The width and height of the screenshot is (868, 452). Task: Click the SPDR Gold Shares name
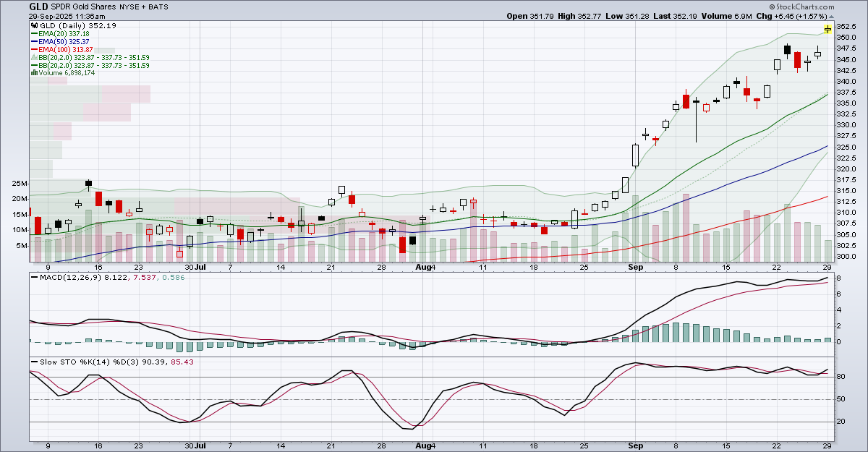(85, 6)
